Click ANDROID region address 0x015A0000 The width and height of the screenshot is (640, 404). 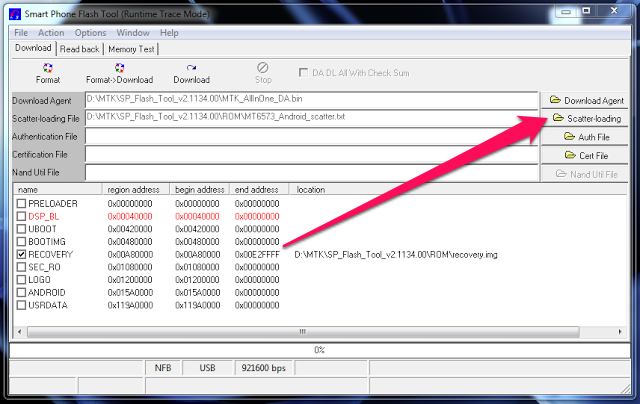pyautogui.click(x=130, y=293)
